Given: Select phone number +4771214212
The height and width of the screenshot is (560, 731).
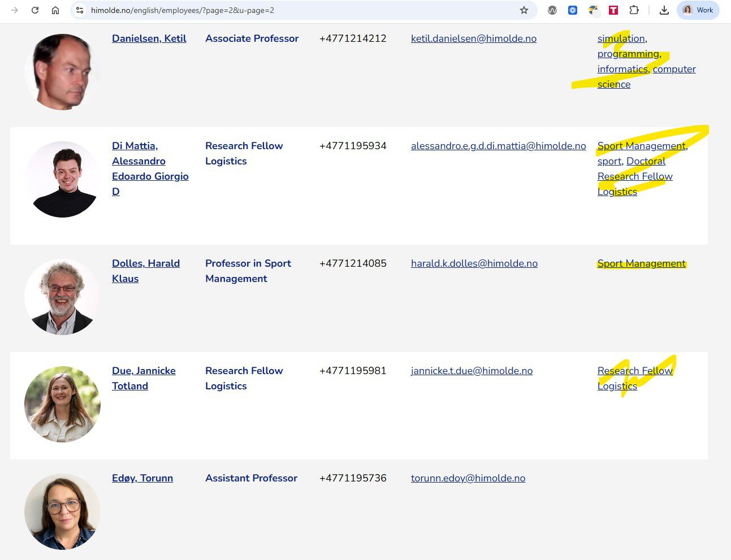Looking at the screenshot, I should pyautogui.click(x=353, y=38).
